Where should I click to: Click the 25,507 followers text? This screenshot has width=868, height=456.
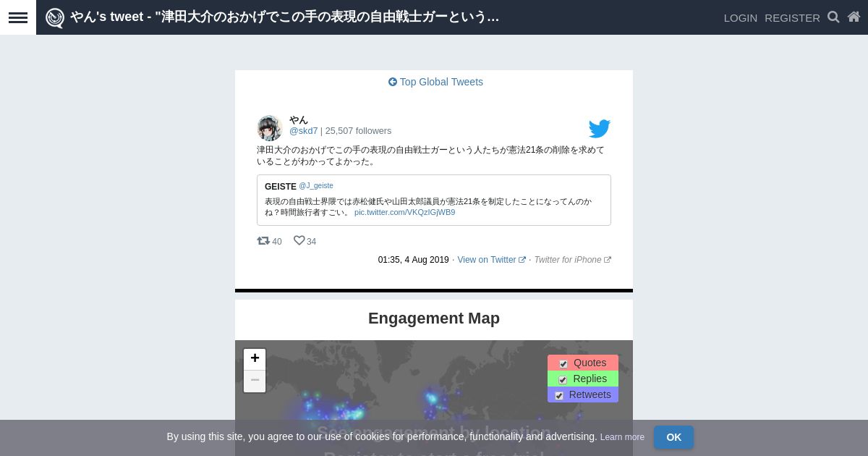click(358, 131)
